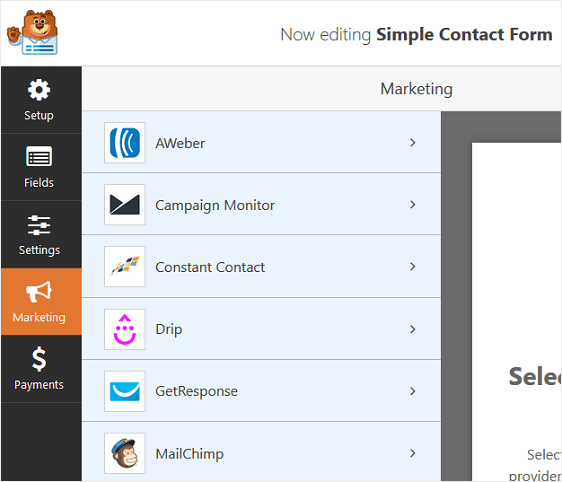Click the WPForms bear mascot logo
562x482 pixels.
click(x=32, y=32)
